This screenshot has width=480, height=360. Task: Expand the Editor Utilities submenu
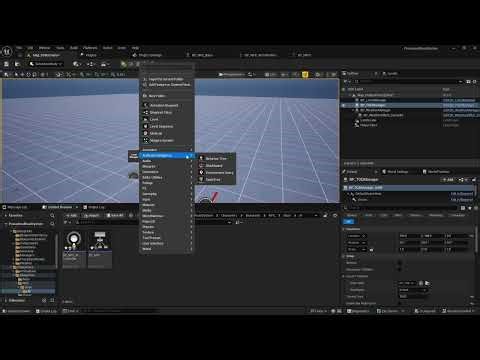pos(167,177)
